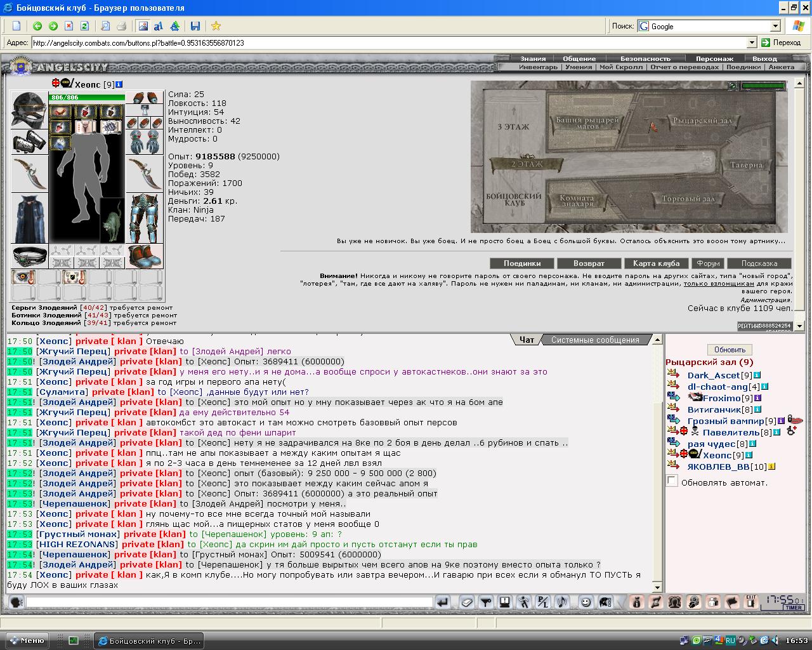
Task: Click the send message arrow icon
Action: point(443,602)
